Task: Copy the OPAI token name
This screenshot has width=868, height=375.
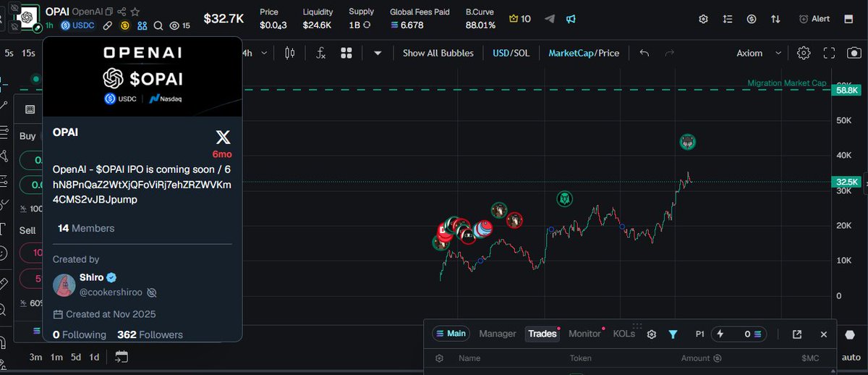Action: 109,12
